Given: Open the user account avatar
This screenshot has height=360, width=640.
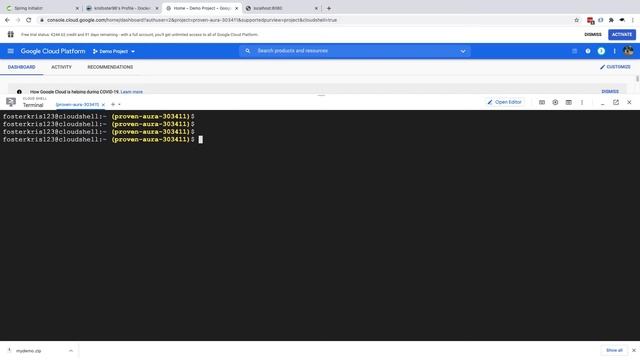Looking at the screenshot, I should [628, 51].
